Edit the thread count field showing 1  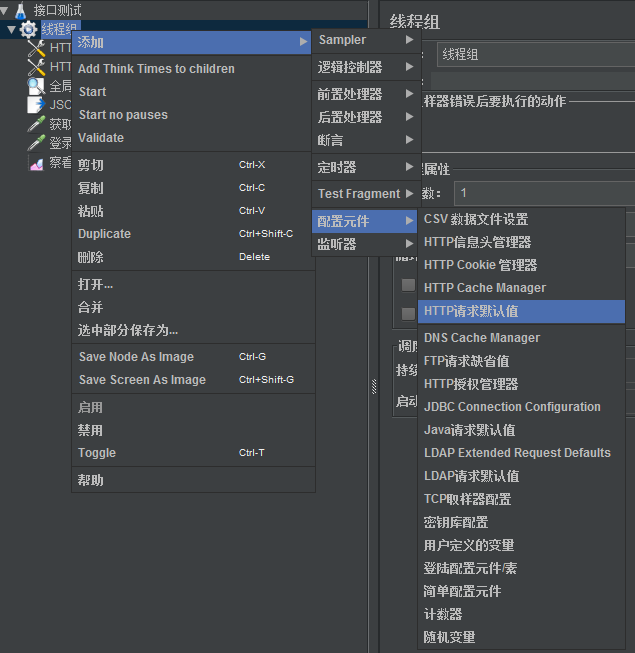click(x=545, y=193)
